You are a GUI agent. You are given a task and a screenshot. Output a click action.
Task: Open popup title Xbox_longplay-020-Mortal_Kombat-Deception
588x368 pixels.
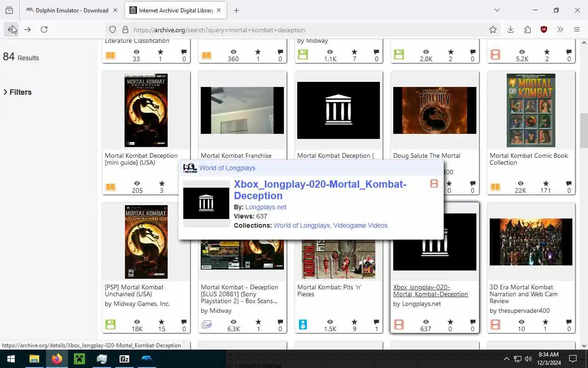click(320, 190)
